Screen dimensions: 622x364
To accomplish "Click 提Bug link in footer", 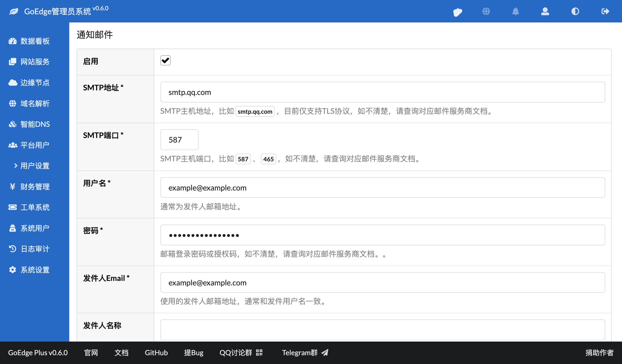I will click(x=193, y=352).
